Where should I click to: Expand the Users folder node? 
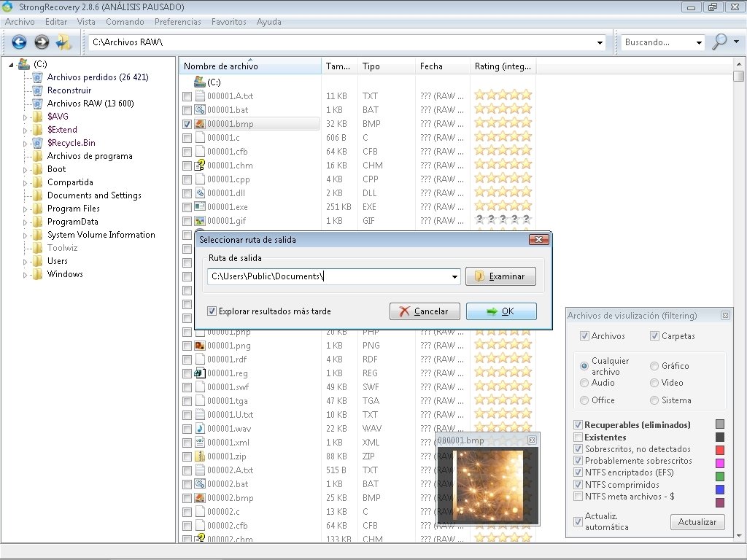pyautogui.click(x=25, y=262)
